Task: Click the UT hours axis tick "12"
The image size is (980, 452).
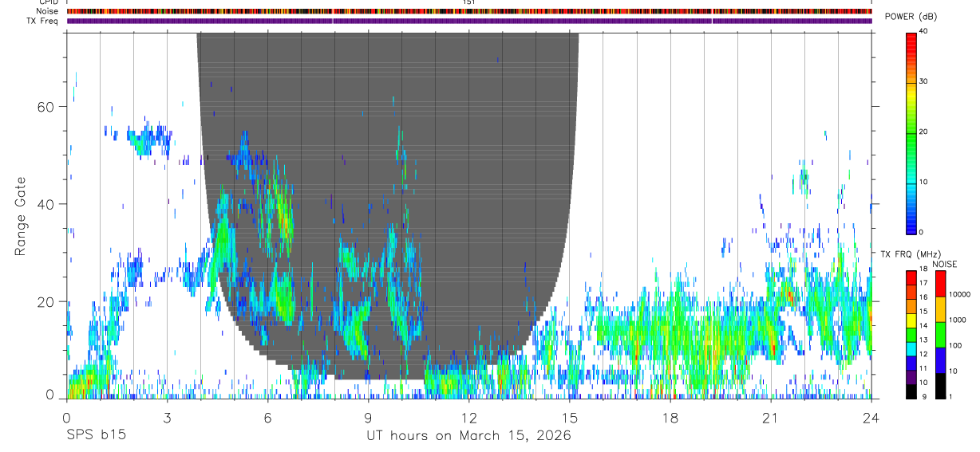Action: pyautogui.click(x=468, y=417)
